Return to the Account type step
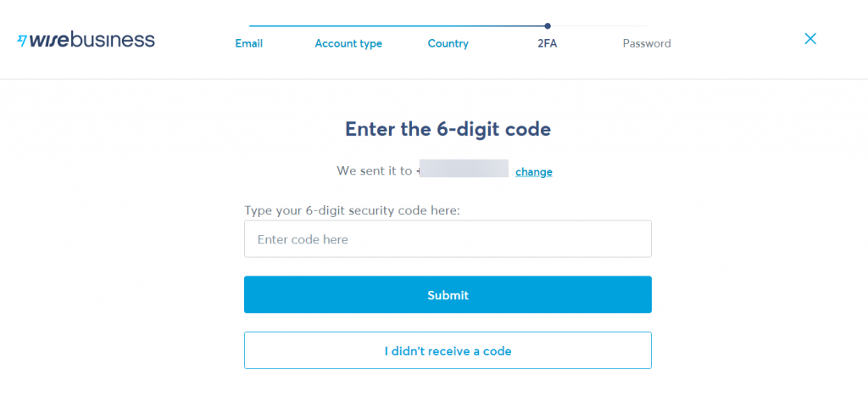868x413 pixels. 348,43
